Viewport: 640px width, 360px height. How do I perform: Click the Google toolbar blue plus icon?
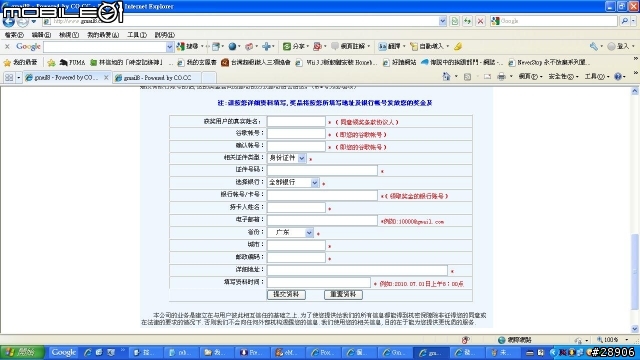(266, 47)
